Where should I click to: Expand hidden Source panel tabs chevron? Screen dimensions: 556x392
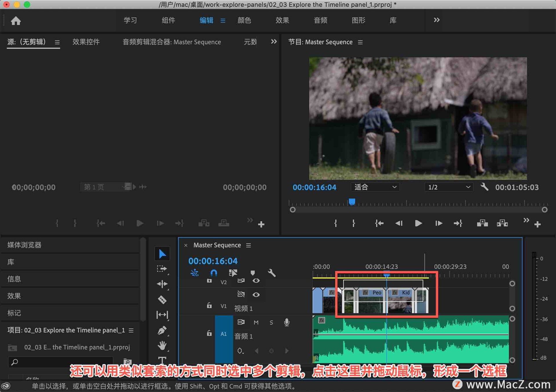pyautogui.click(x=274, y=42)
